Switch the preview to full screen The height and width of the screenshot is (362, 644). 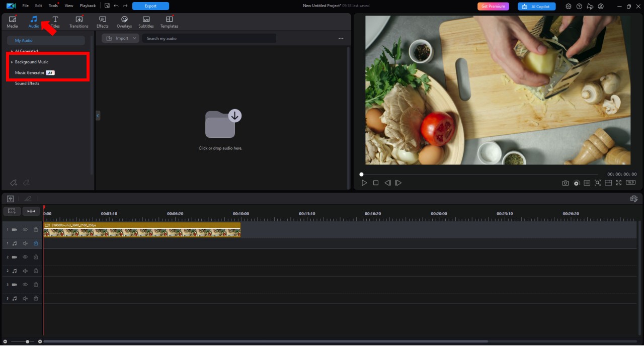[x=619, y=183]
